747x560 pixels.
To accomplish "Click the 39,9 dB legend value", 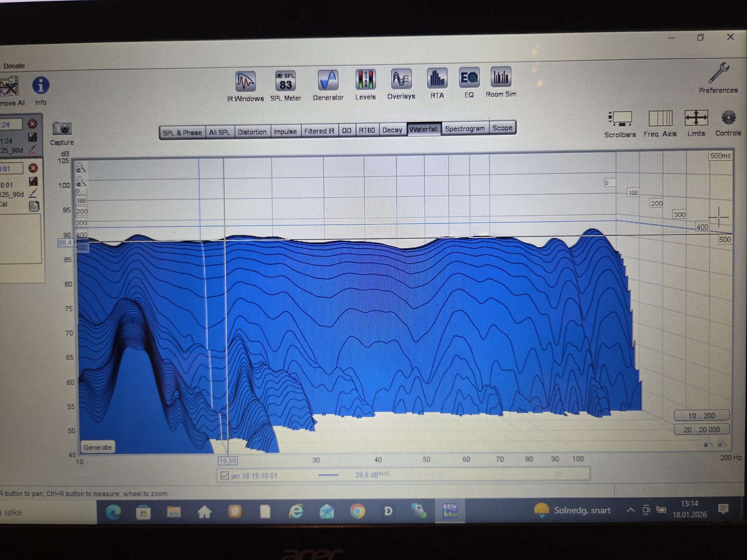I will pos(372,474).
